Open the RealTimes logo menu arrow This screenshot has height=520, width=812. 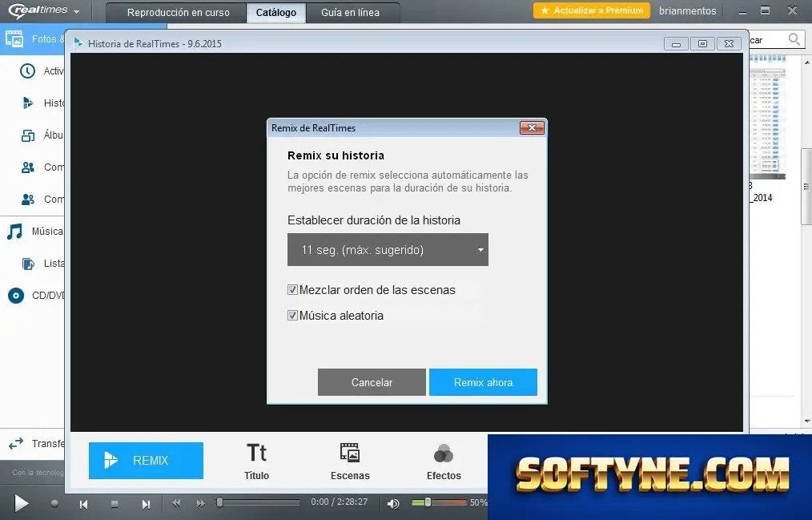point(77,11)
